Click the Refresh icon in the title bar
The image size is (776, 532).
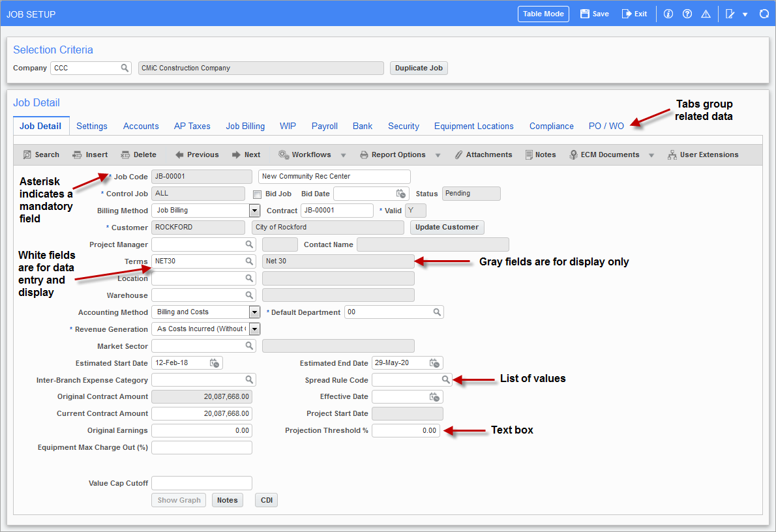point(764,13)
